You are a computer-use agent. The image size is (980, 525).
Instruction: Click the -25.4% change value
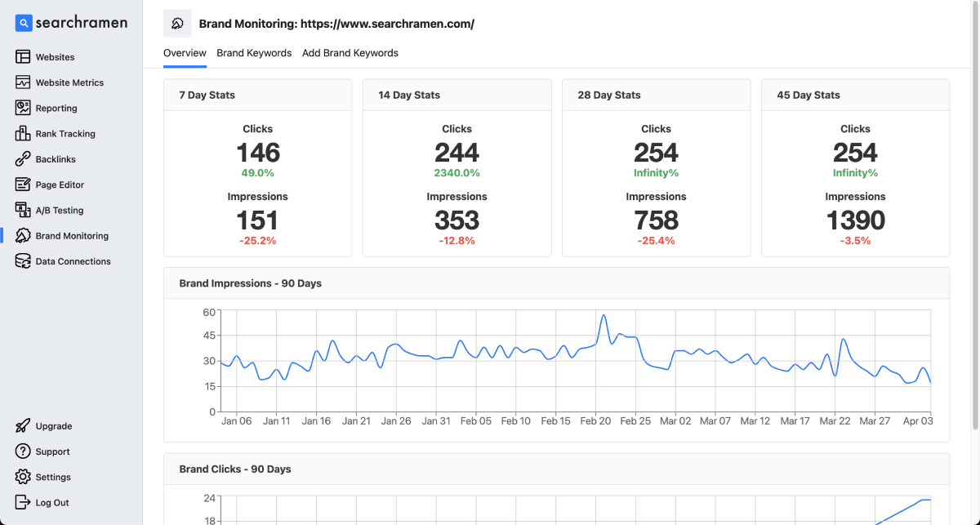657,241
